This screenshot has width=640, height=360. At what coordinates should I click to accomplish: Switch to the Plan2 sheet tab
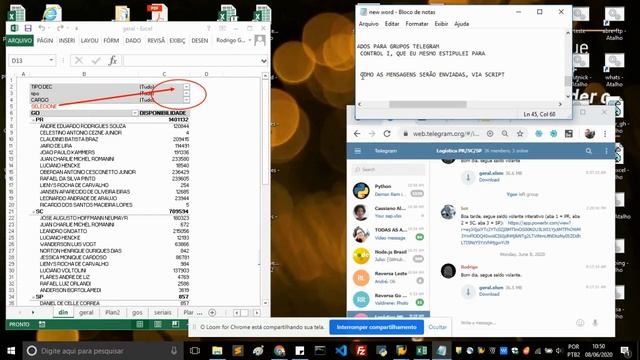112,313
